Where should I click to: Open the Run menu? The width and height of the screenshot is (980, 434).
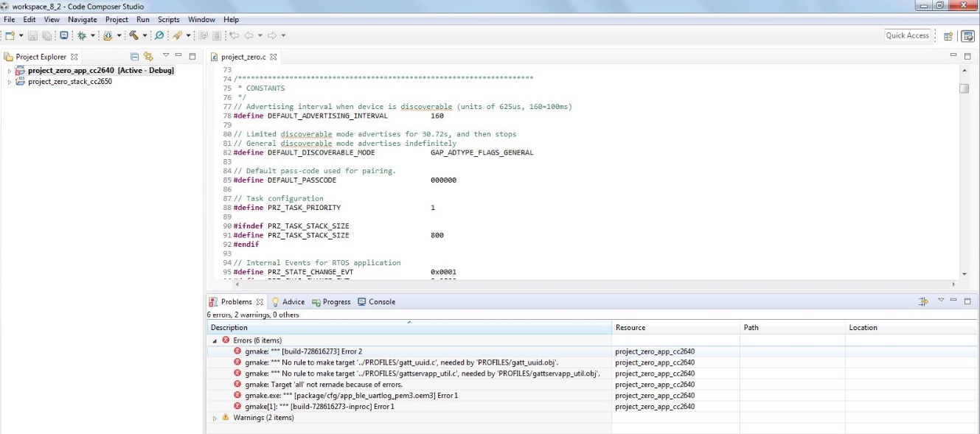pos(143,20)
